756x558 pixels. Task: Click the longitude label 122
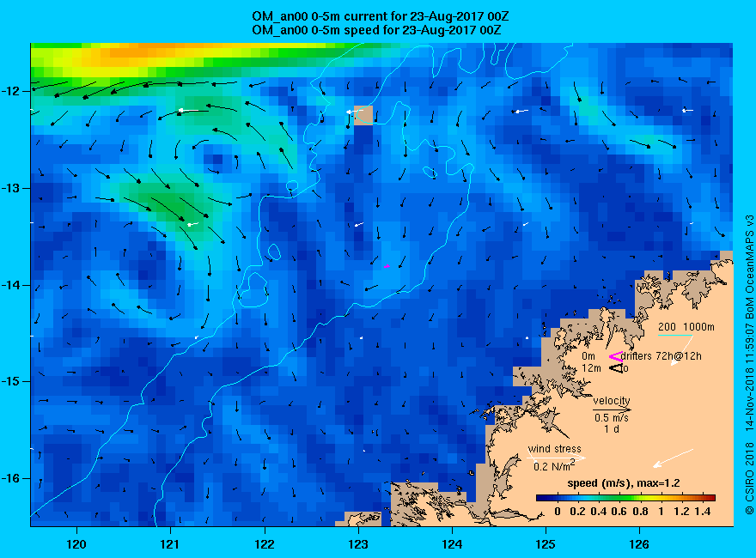point(265,544)
